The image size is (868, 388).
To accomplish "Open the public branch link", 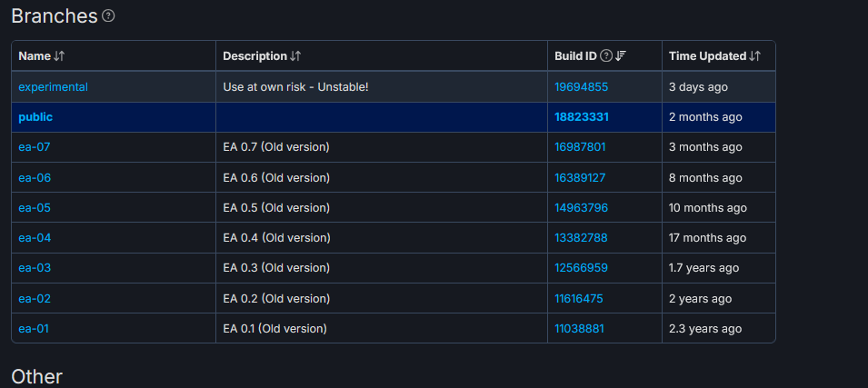I will (x=35, y=117).
